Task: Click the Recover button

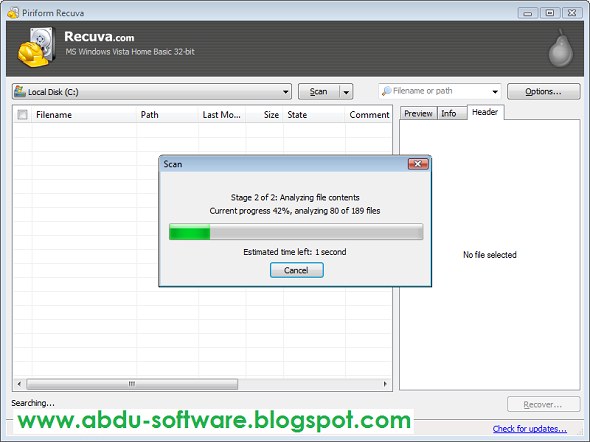Action: click(543, 404)
